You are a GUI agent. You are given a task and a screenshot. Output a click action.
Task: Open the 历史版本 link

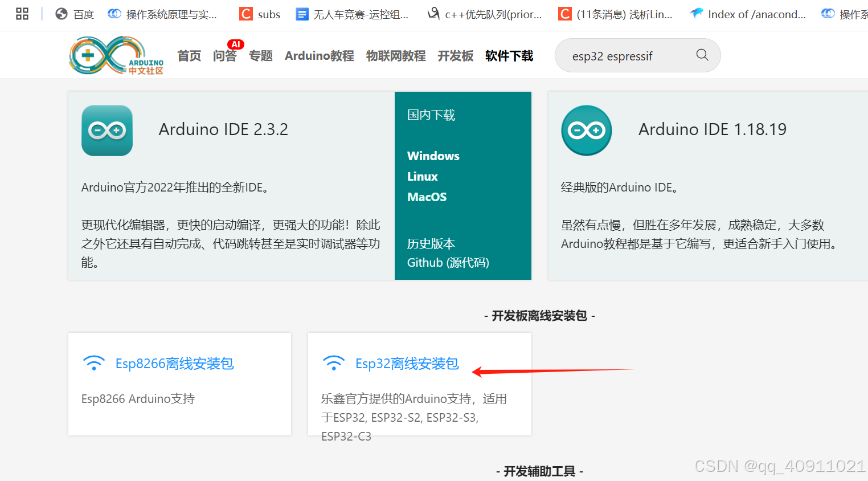pos(431,243)
